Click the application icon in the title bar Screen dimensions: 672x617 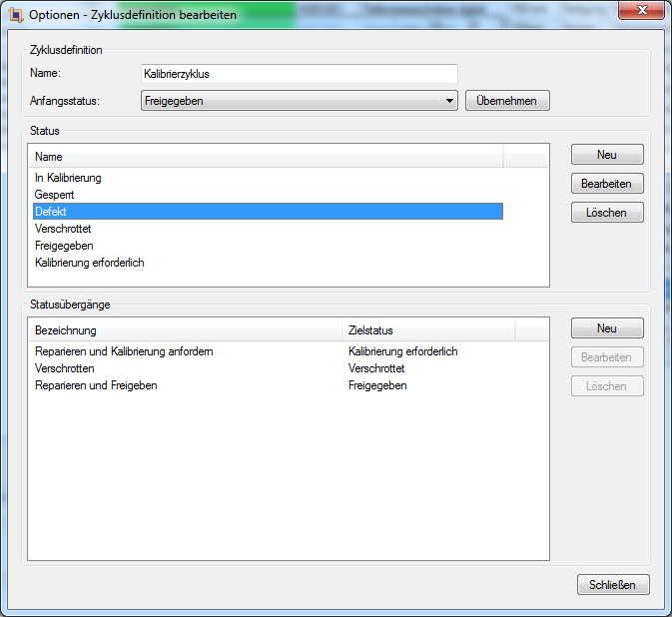16,15
